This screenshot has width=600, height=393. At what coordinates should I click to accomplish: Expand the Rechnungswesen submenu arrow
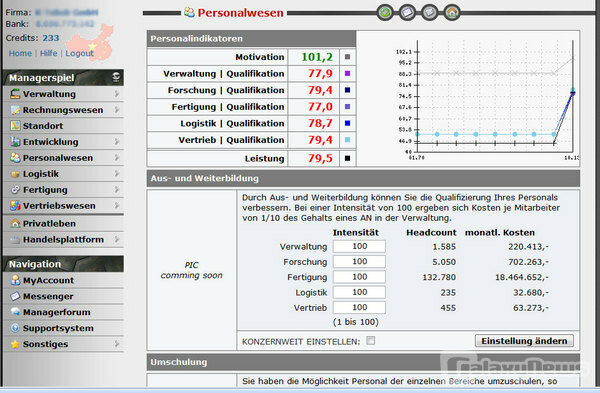116,110
